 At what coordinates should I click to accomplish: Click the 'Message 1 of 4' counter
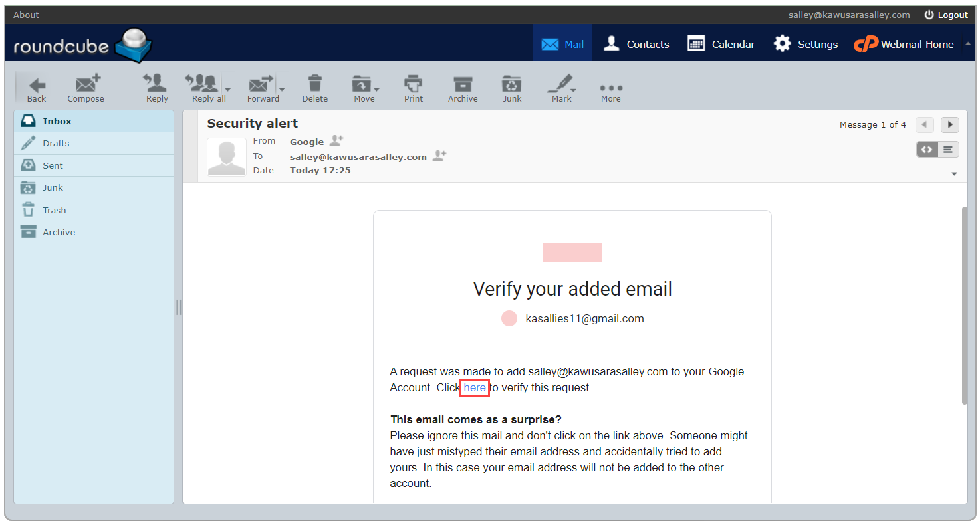point(873,124)
